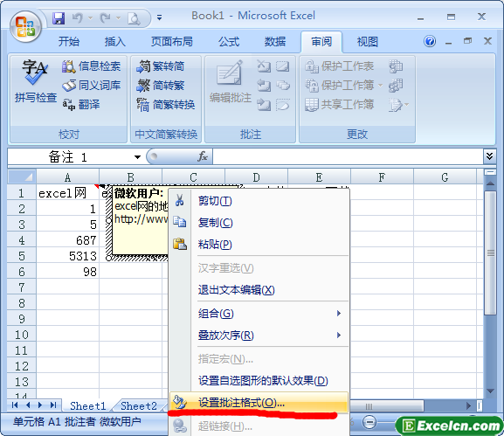The height and width of the screenshot is (436, 504).
Task: Open 信息检索 research tool
Action: tap(92, 66)
